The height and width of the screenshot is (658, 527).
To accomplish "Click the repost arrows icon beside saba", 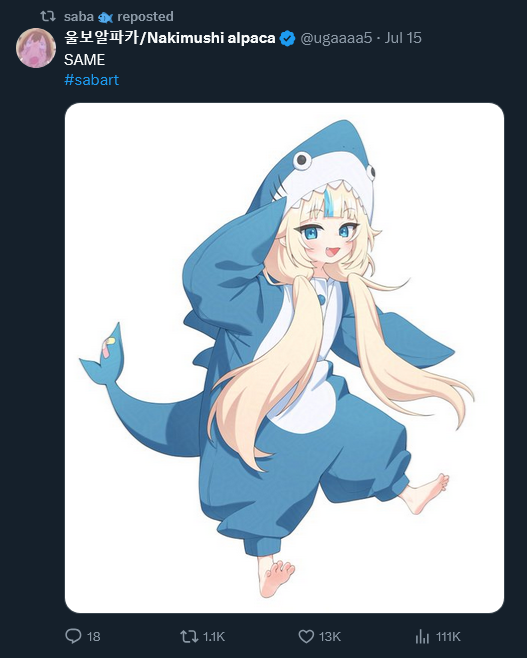I will pos(47,16).
